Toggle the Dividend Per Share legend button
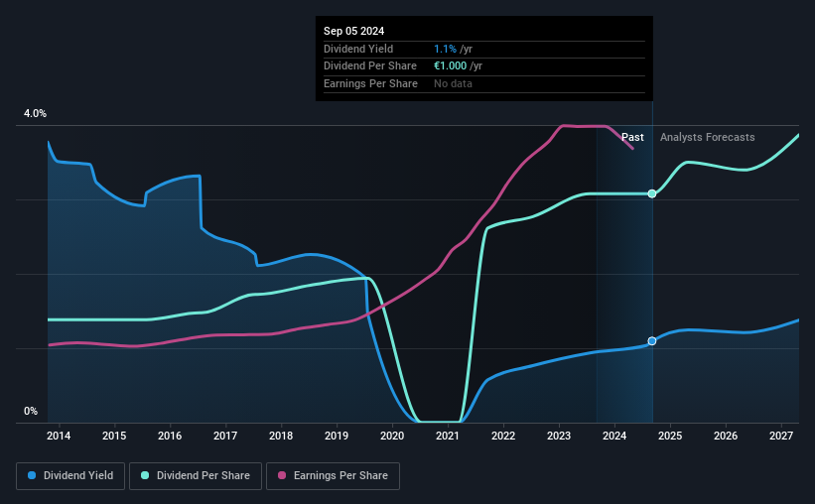This screenshot has width=815, height=504. click(x=196, y=476)
